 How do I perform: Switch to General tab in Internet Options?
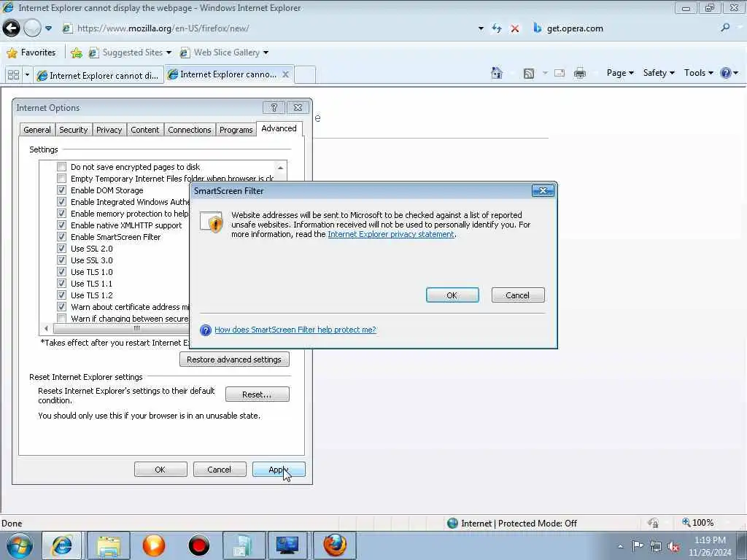(x=37, y=130)
